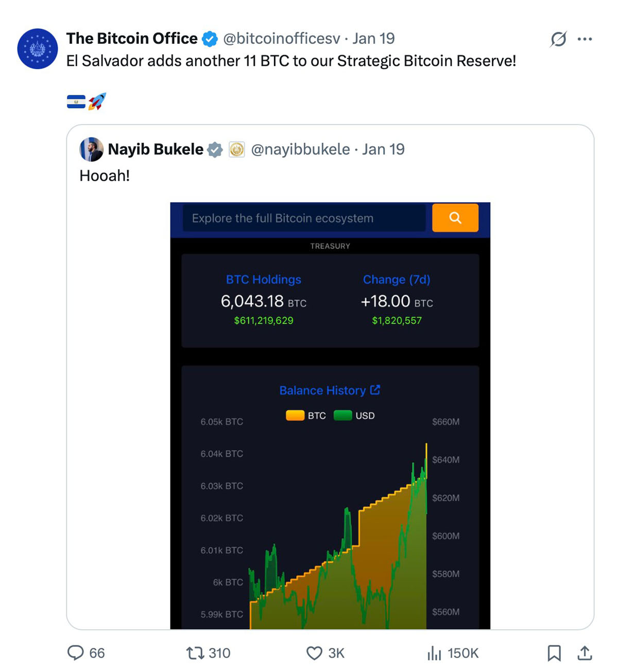
Task: View the post analytics showing 150K views
Action: 434,652
